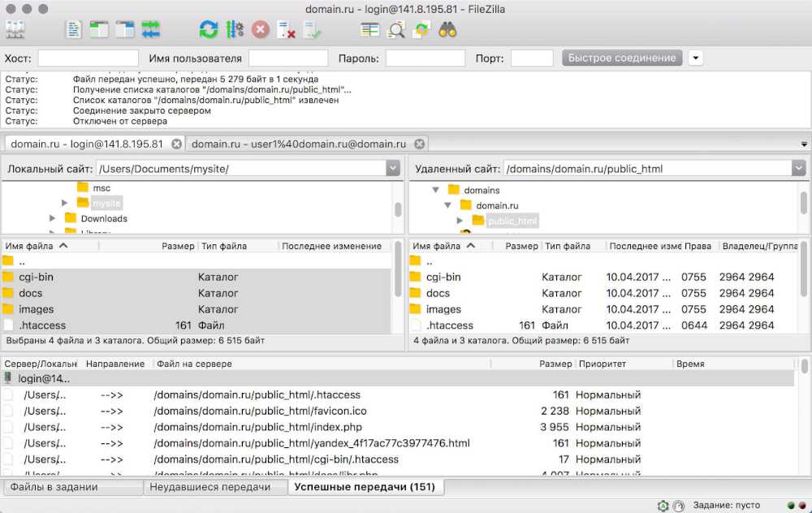Open the quick connect history dropdown arrow
The image size is (812, 513).
coord(695,58)
